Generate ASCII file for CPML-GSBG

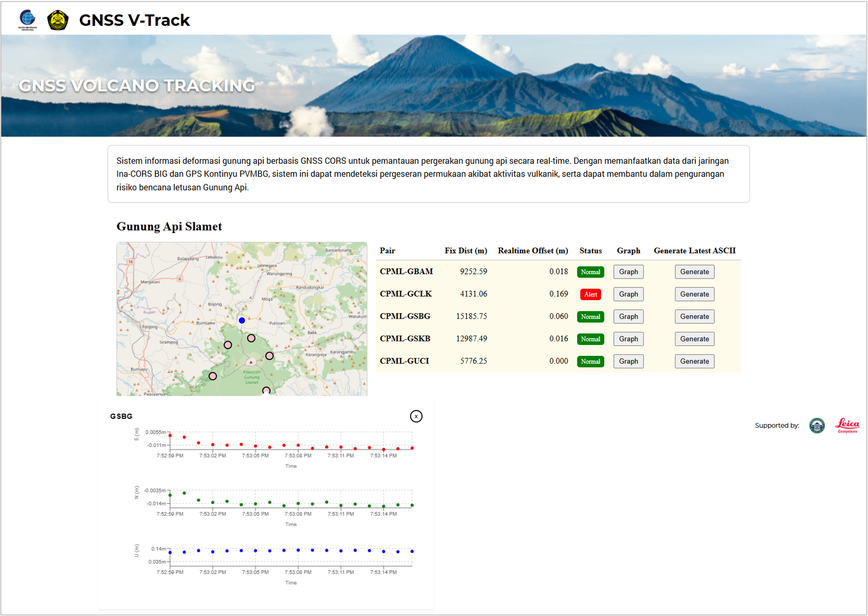[x=694, y=317]
